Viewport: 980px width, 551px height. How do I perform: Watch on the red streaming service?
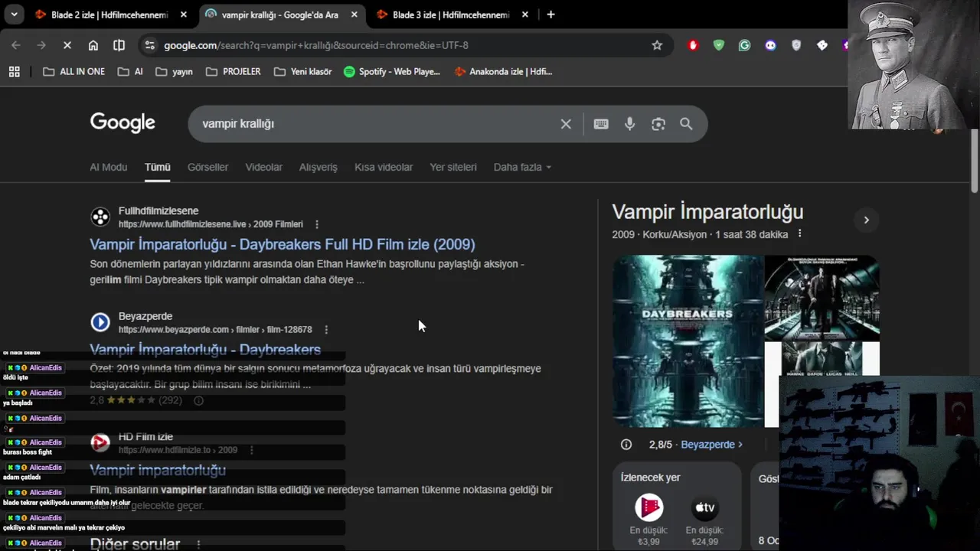tap(648, 507)
